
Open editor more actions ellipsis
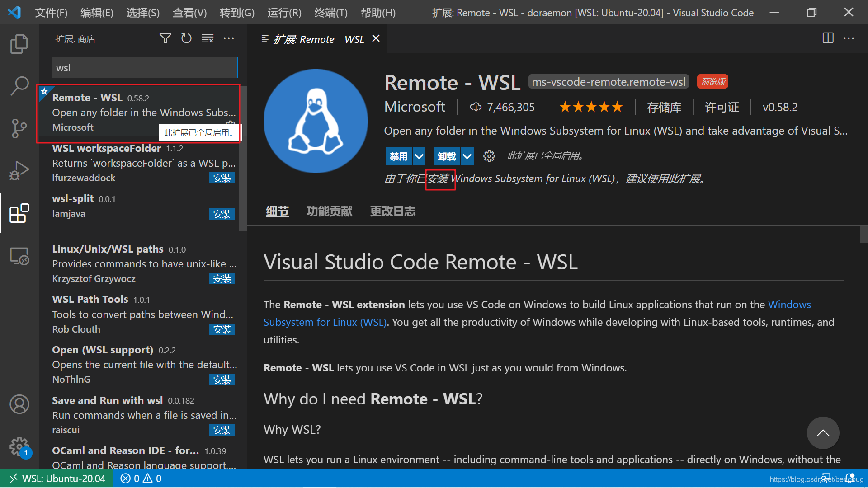pyautogui.click(x=849, y=38)
